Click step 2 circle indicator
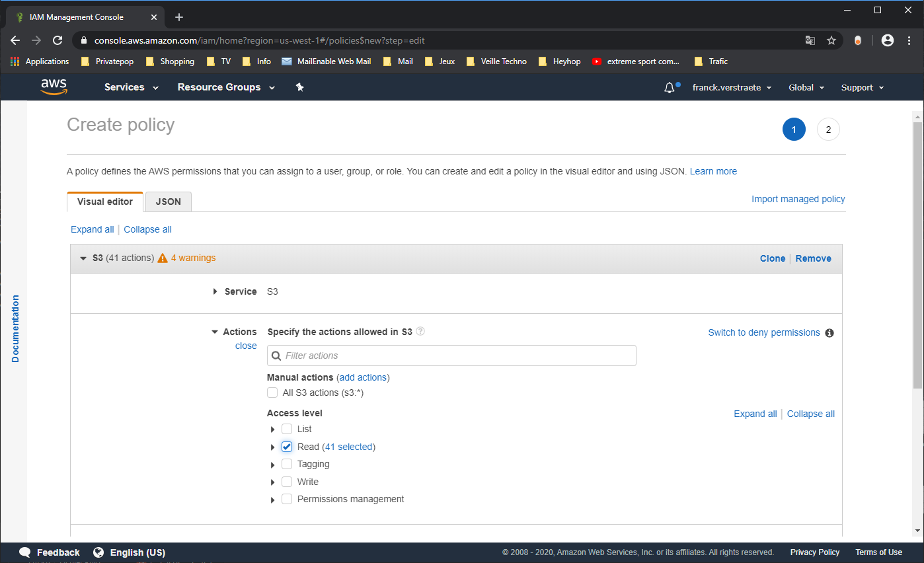924x563 pixels. [x=828, y=129]
